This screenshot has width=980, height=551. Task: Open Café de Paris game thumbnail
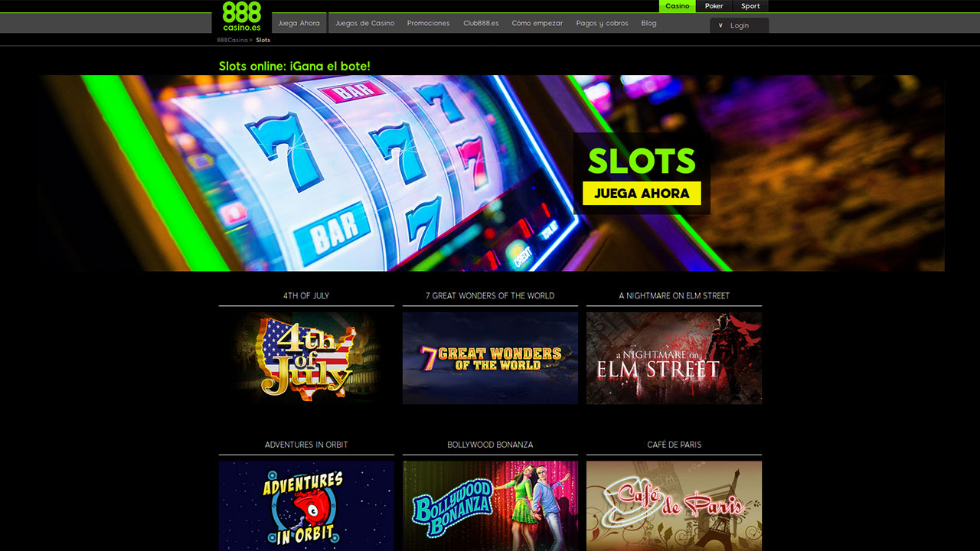tap(674, 506)
